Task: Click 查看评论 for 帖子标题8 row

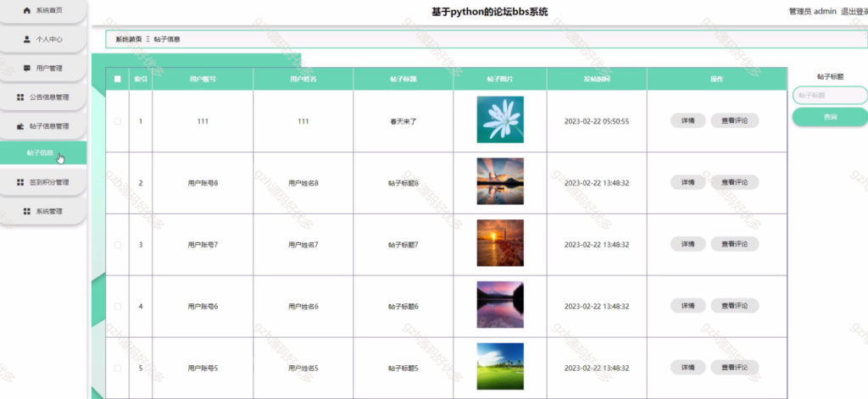Action: [735, 182]
